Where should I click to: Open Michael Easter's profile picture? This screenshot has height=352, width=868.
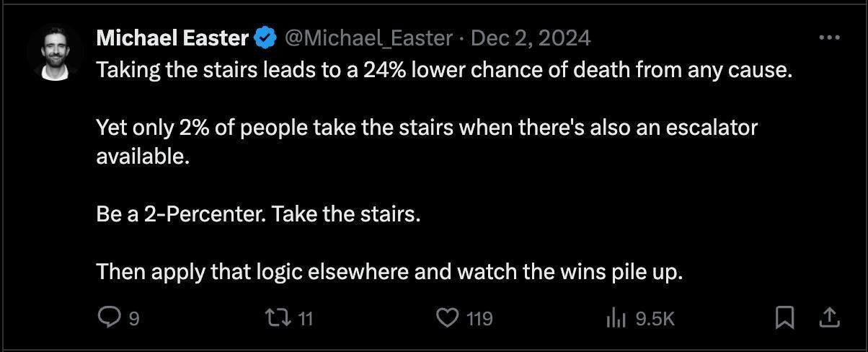[x=56, y=53]
